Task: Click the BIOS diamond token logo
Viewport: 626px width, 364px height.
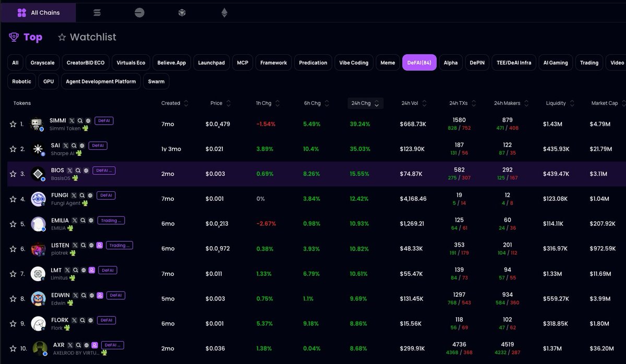Action: pyautogui.click(x=38, y=174)
